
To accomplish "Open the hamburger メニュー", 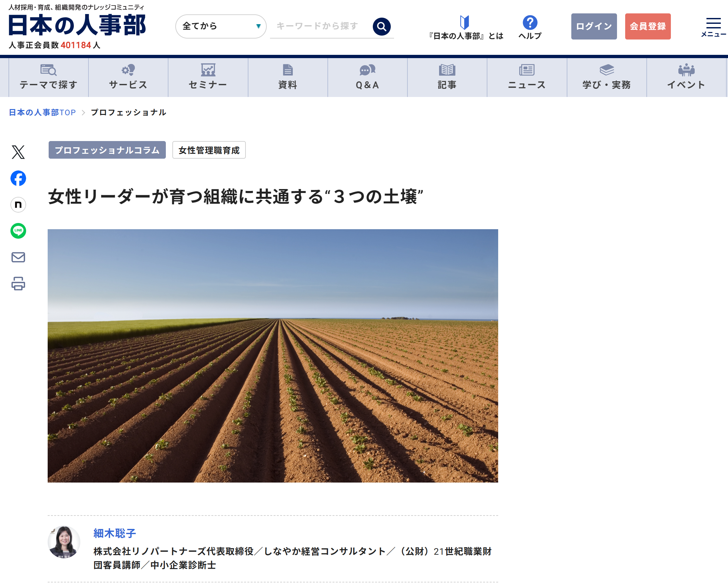I will coord(713,26).
